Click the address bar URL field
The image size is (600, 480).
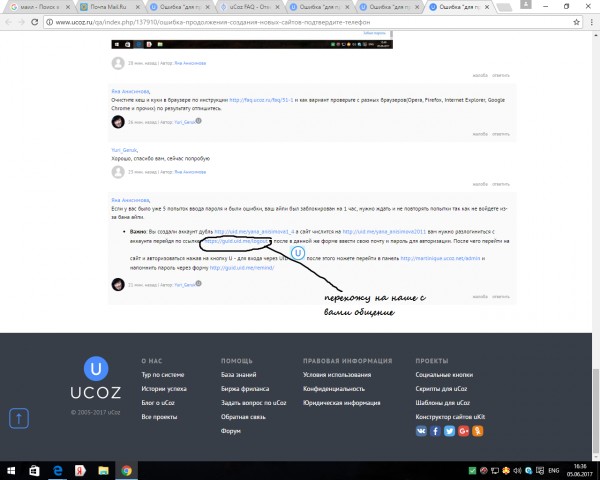click(x=312, y=22)
